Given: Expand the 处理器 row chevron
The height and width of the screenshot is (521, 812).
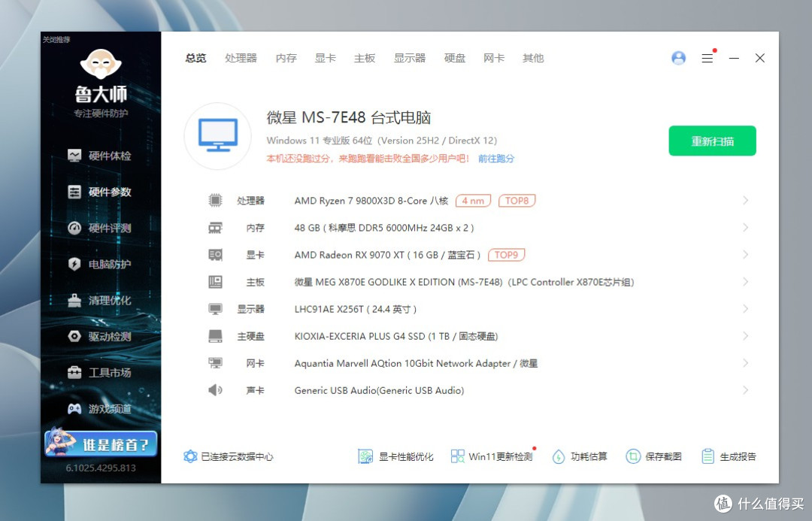Looking at the screenshot, I should pyautogui.click(x=745, y=201).
